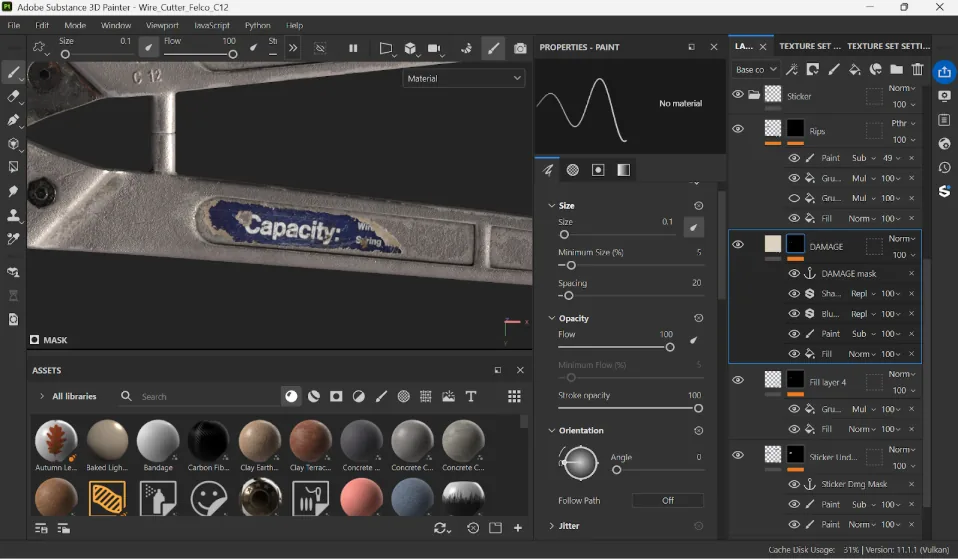The image size is (958, 560).
Task: Collapse the Orientation section
Action: tap(552, 431)
